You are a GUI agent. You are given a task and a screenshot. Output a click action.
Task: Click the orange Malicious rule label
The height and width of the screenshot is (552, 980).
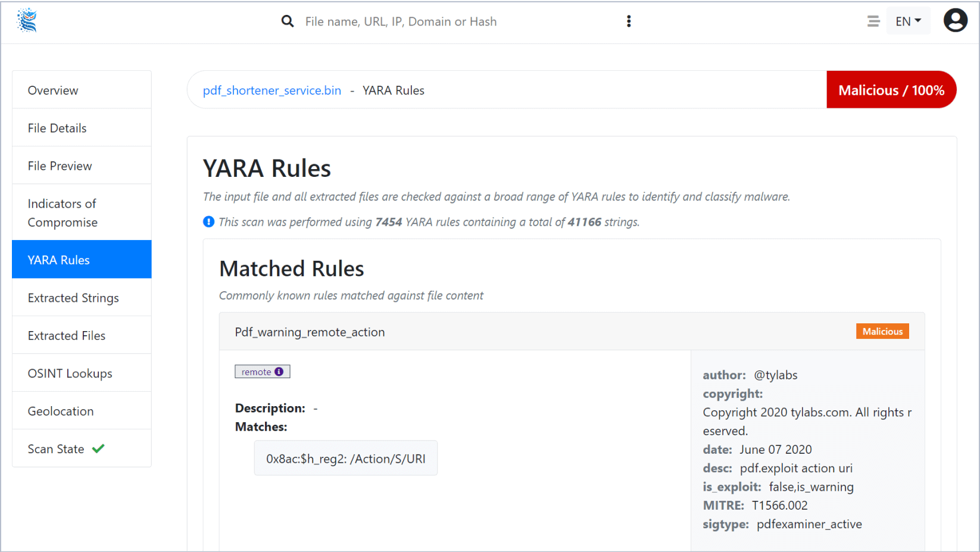(x=882, y=331)
